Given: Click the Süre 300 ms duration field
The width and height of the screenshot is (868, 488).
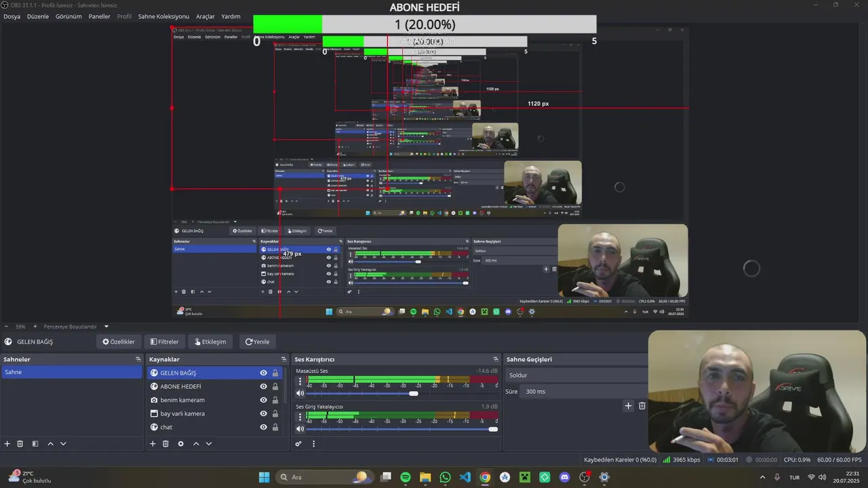Looking at the screenshot, I should (585, 392).
